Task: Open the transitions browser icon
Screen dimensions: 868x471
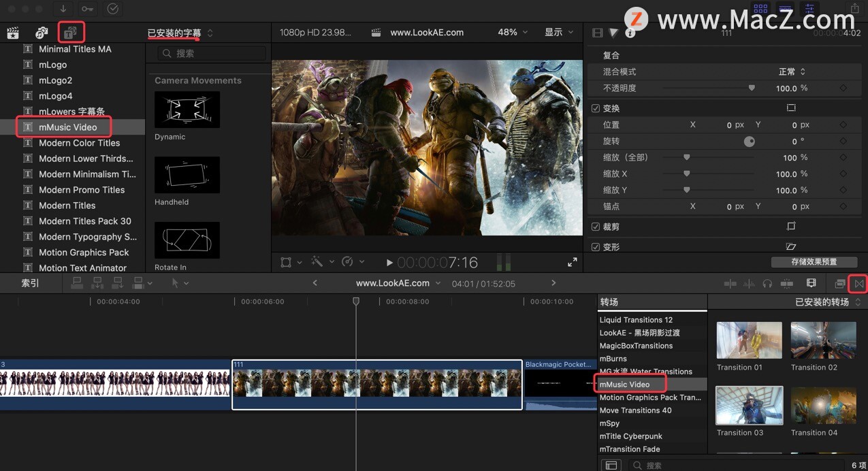Action: pyautogui.click(x=858, y=283)
